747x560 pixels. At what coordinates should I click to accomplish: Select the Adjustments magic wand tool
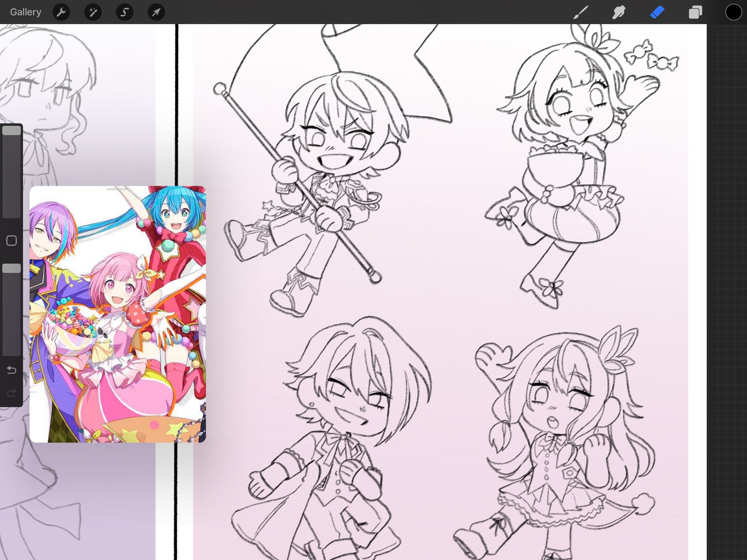click(x=93, y=12)
